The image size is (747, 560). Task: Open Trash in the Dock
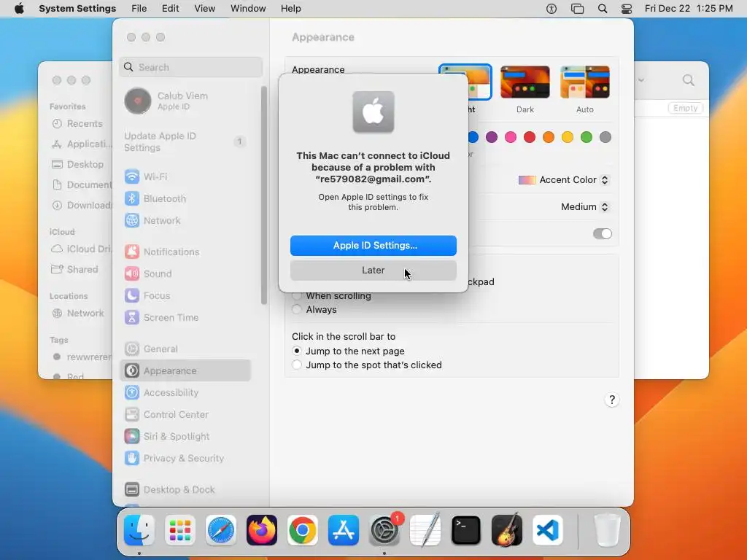coord(607,530)
